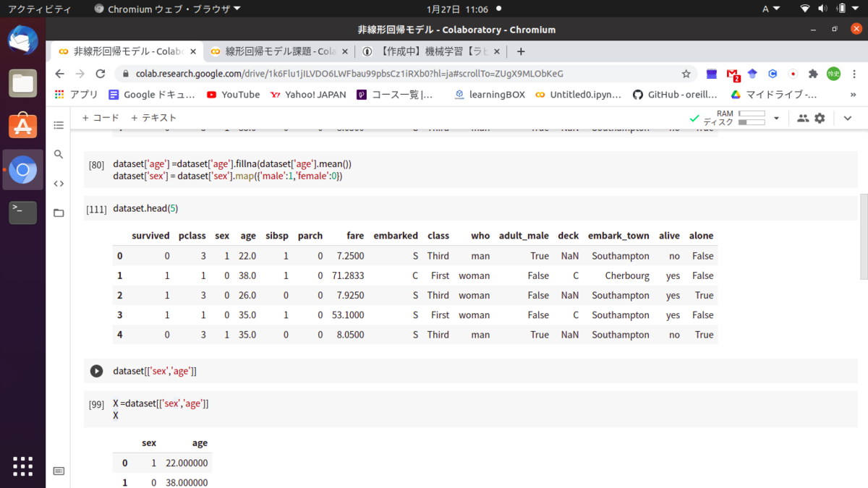
Task: Click the cell containing dataset.head(5)
Action: point(470,208)
